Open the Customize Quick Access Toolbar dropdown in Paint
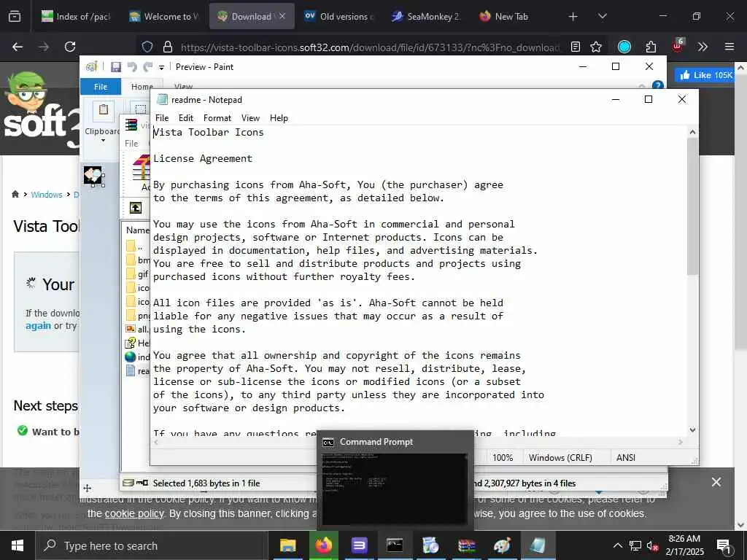747x560 pixels. tap(161, 68)
